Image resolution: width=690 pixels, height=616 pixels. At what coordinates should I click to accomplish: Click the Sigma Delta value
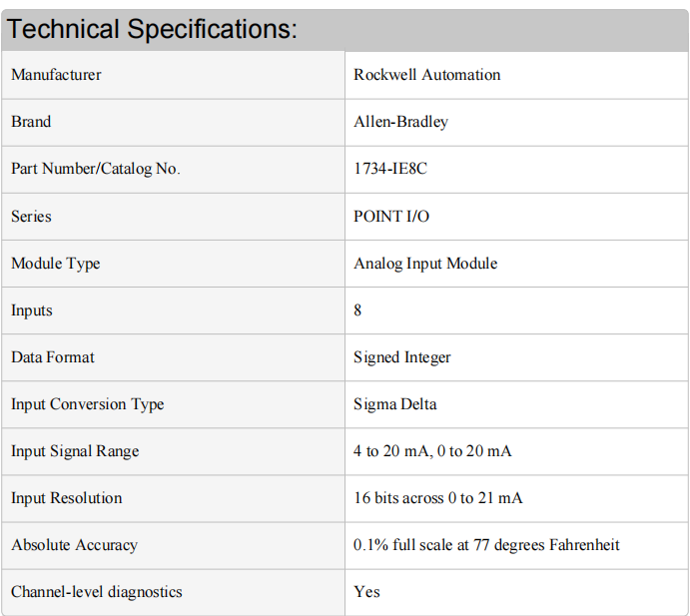click(395, 404)
